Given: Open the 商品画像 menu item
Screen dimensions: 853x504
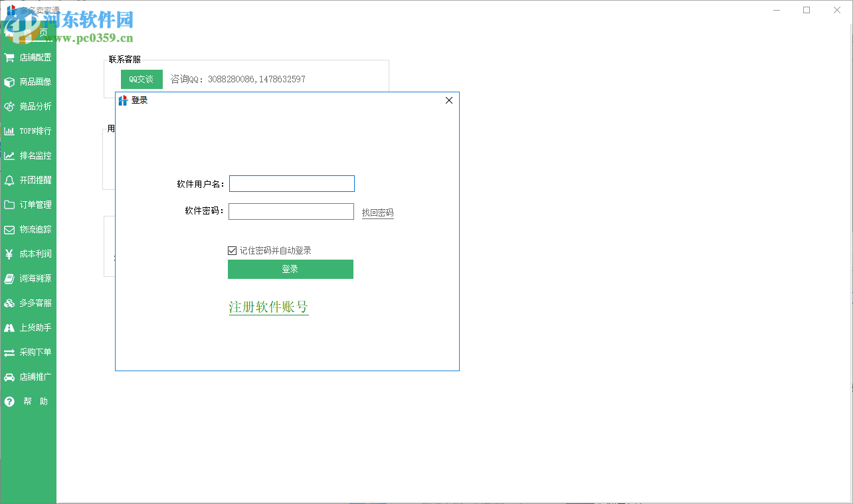Looking at the screenshot, I should [x=28, y=82].
